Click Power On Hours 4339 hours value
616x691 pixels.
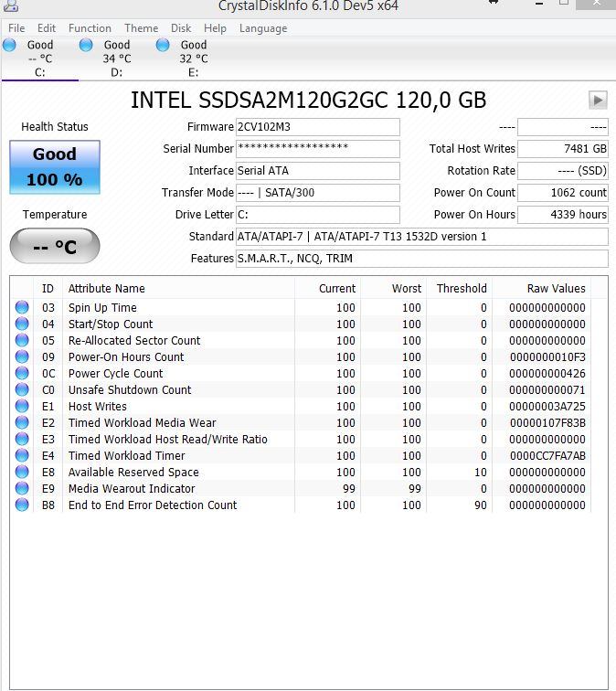(x=563, y=215)
